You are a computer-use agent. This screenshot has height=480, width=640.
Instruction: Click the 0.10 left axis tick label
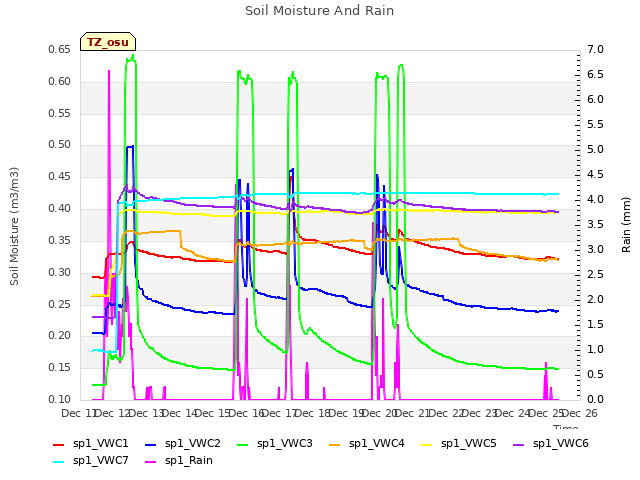[60, 399]
